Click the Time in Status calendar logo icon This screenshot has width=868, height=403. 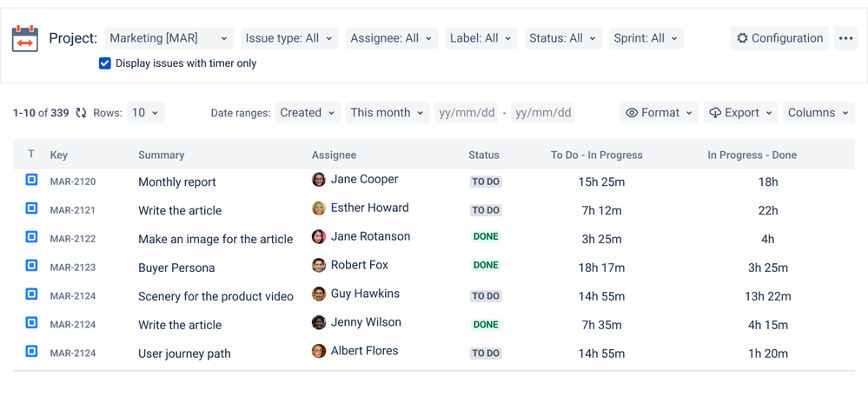coord(25,38)
